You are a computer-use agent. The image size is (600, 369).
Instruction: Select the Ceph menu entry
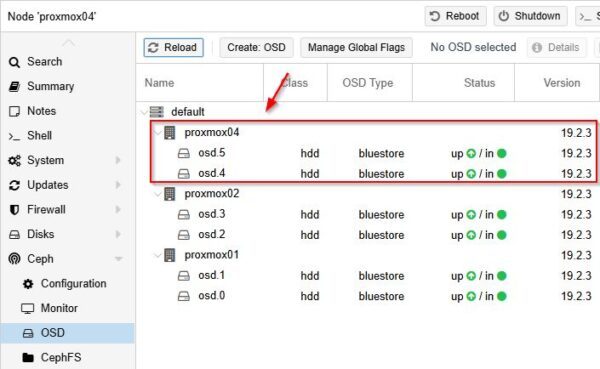(x=40, y=259)
